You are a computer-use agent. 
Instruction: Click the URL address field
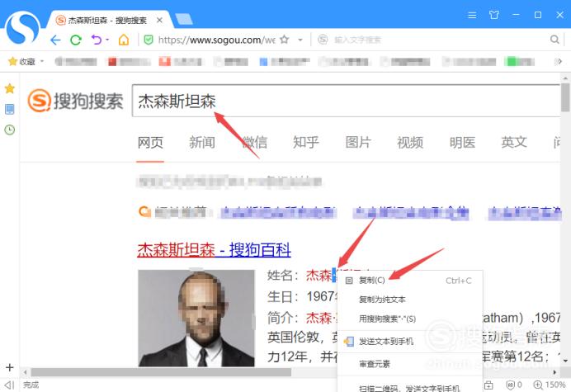click(x=216, y=40)
